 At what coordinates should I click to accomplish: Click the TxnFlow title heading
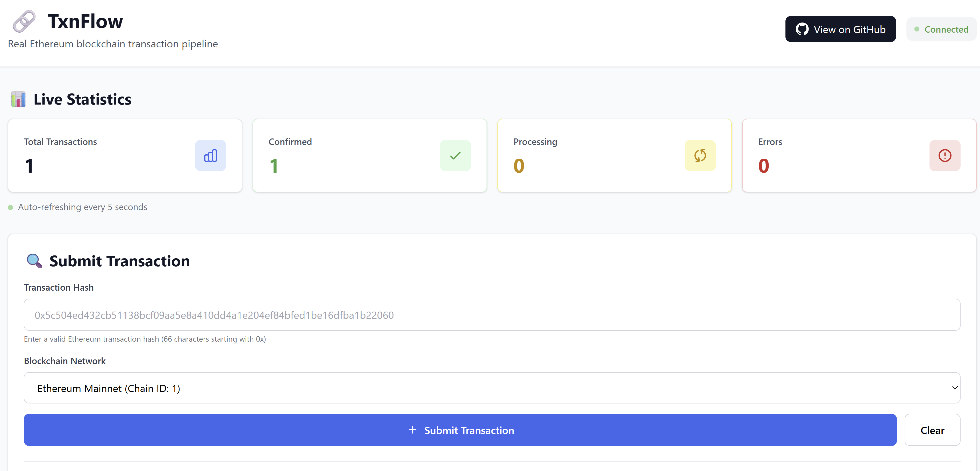(85, 21)
